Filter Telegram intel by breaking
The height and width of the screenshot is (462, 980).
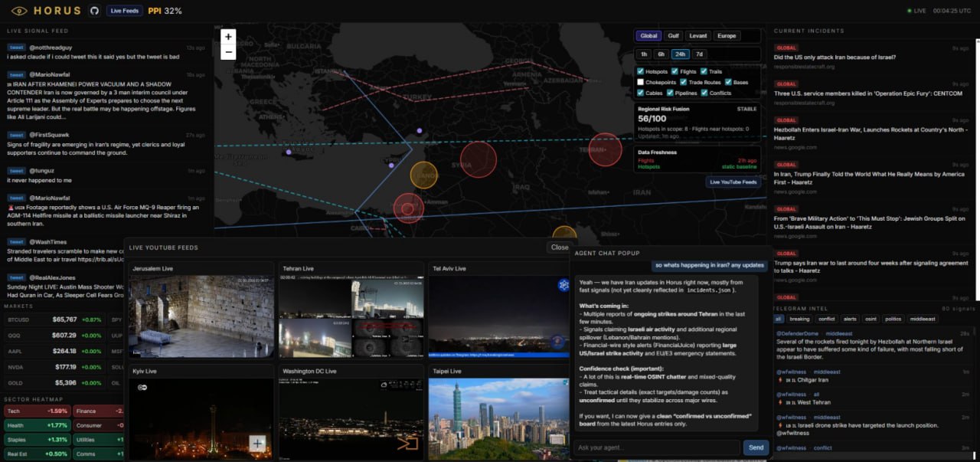tap(799, 319)
